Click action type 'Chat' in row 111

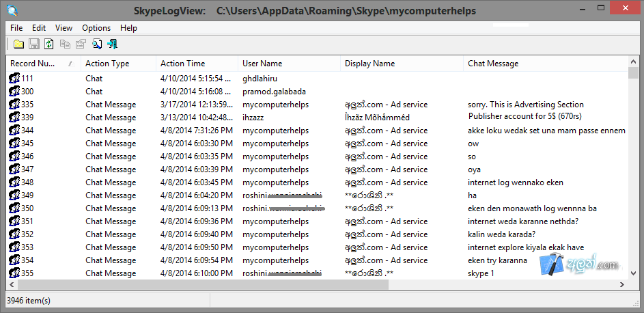point(94,79)
